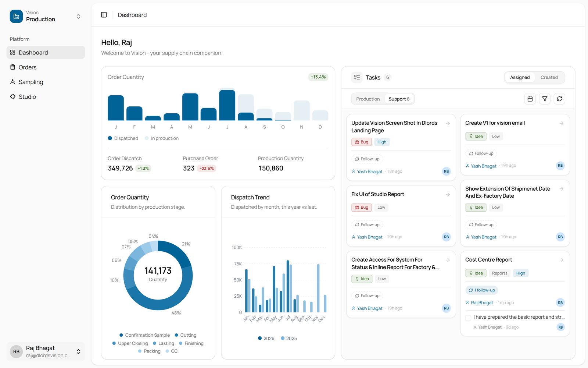Click Packing legend swatch
The width and height of the screenshot is (588, 368).
click(x=140, y=351)
